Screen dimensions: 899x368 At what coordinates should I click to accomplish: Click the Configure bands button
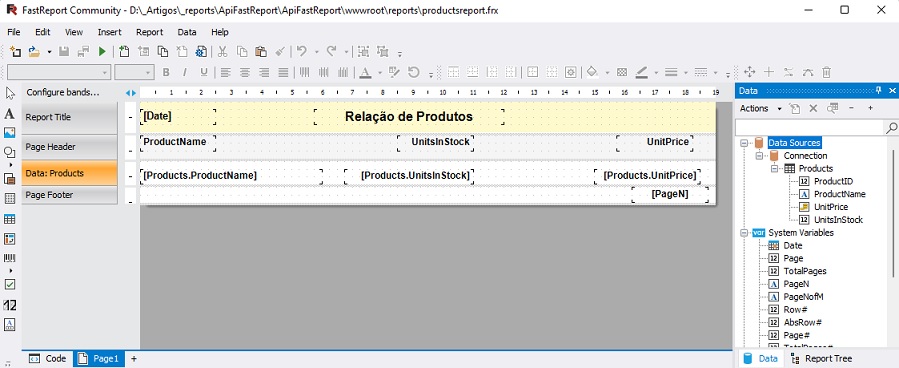tap(62, 92)
